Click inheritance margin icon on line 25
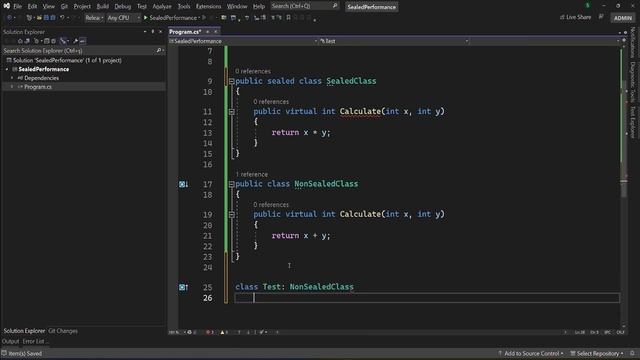Viewport: 640px width, 360px height. point(183,287)
